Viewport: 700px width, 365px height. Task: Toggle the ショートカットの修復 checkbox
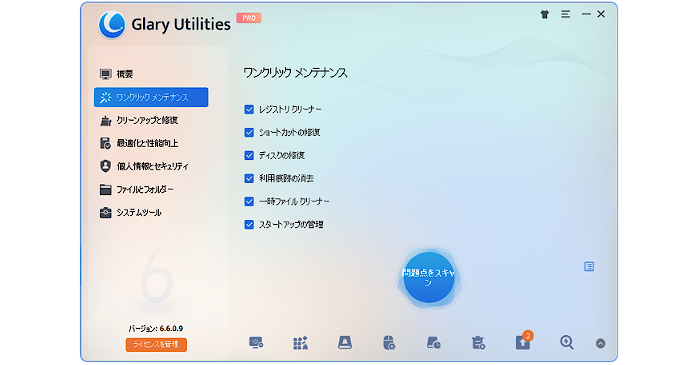(x=249, y=133)
